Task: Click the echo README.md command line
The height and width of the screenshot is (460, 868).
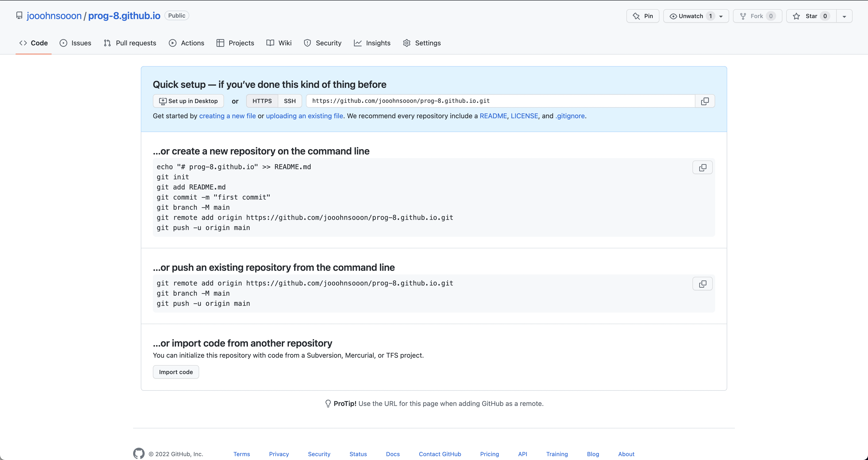Action: coord(234,167)
